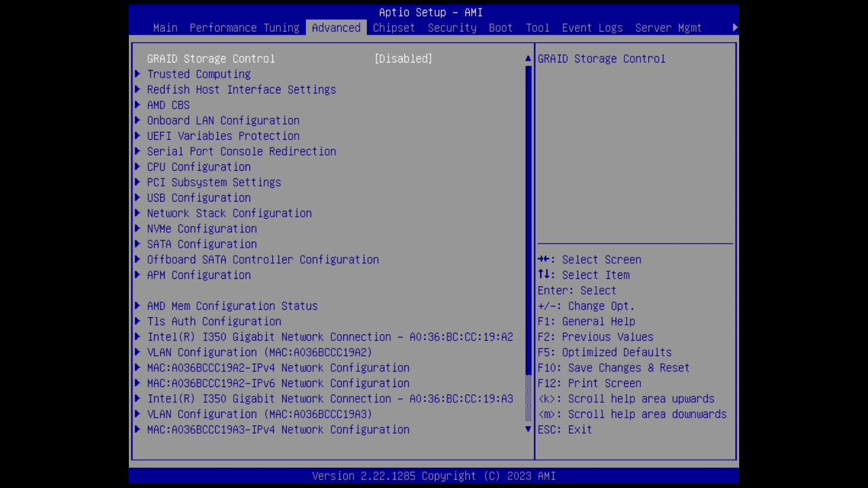Click the scrollbar up arrow
This screenshot has width=868, height=488.
tap(528, 59)
